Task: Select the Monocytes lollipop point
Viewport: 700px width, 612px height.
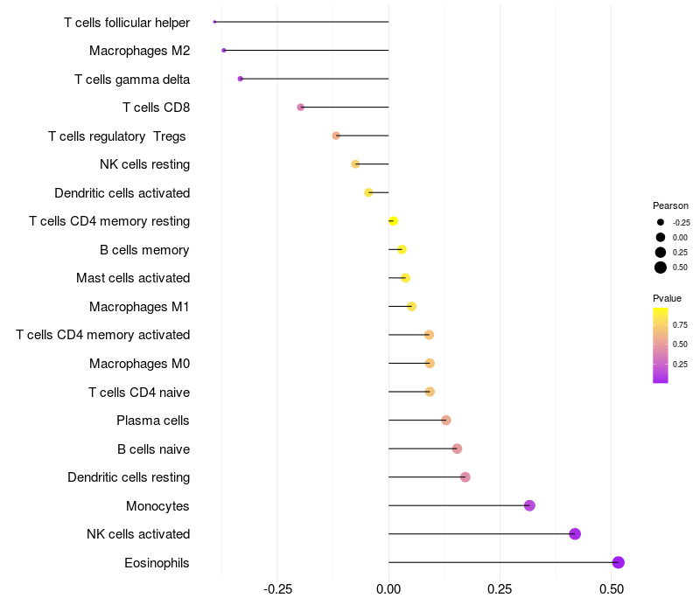Action: [x=529, y=505]
